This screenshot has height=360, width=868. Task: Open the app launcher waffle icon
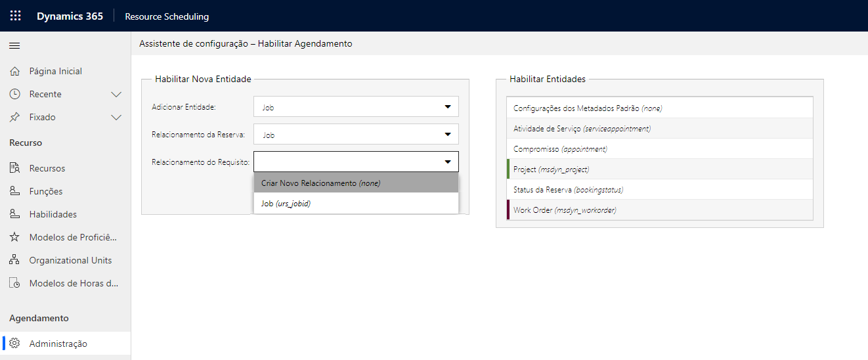click(15, 16)
